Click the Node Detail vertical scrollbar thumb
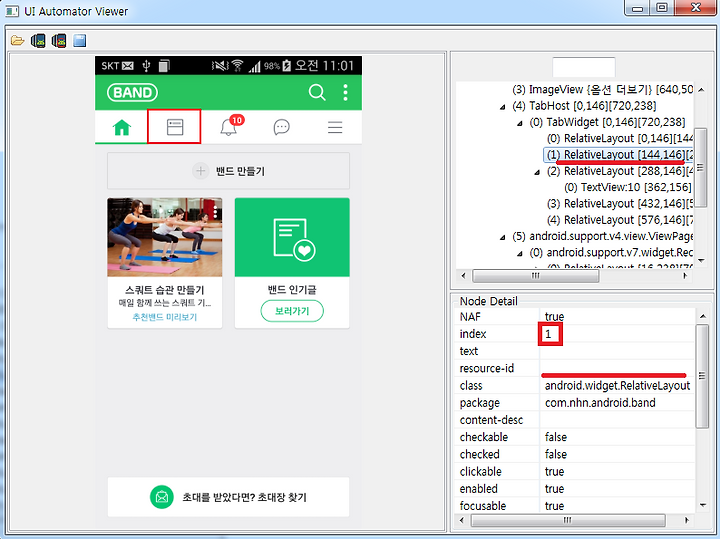The width and height of the screenshot is (720, 539). tap(702, 376)
